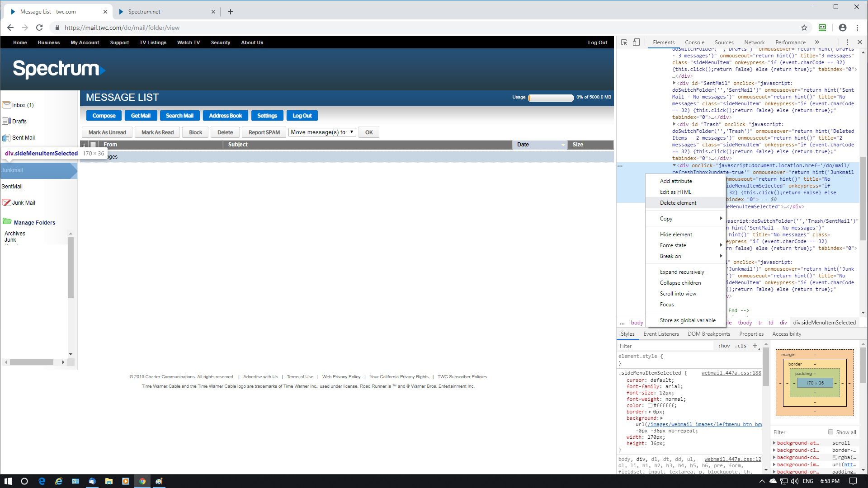Add new style rule plus icon
868x488 pixels.
(x=755, y=346)
